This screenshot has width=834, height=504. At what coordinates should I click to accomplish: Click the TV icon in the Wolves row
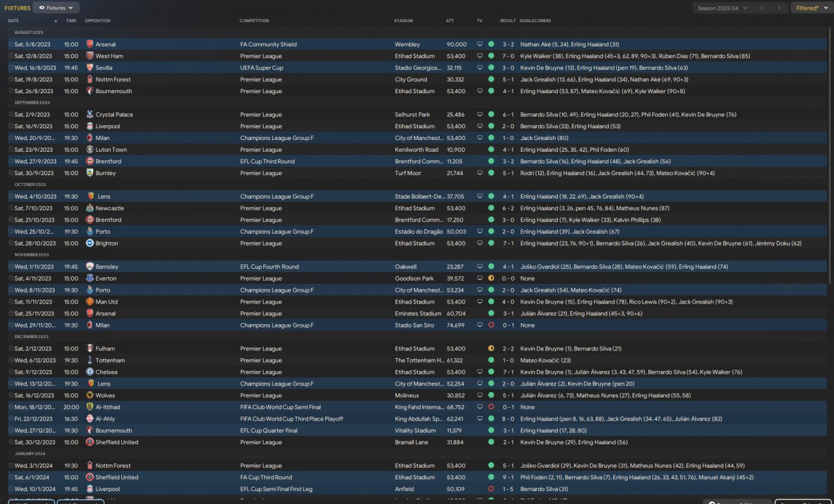[x=480, y=396]
